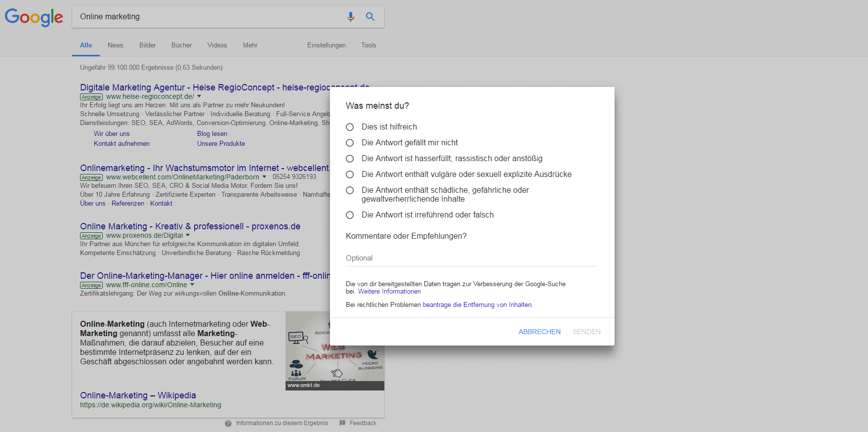Screen dimensions: 868x432
Task: Click the info icon beside 'Informationen zu diesem Ergebnis'
Action: point(228,424)
